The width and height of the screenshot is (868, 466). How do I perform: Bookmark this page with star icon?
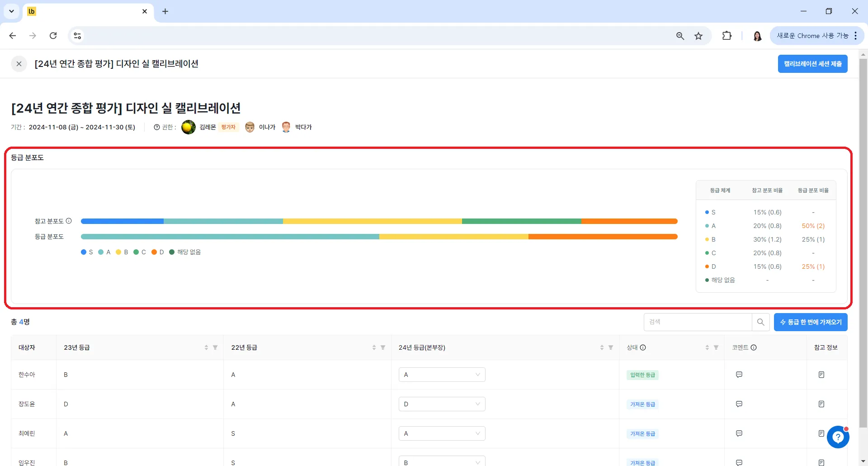(698, 36)
